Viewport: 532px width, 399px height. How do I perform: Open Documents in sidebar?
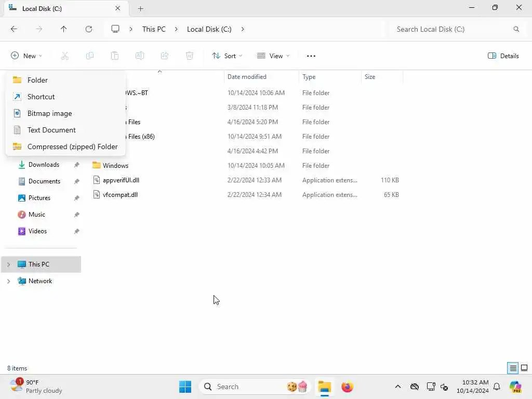(44, 181)
